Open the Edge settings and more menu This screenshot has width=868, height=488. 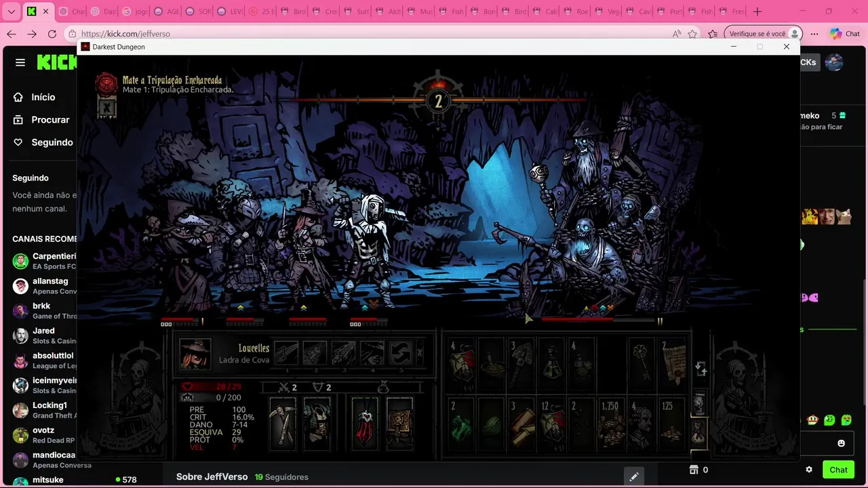click(814, 34)
